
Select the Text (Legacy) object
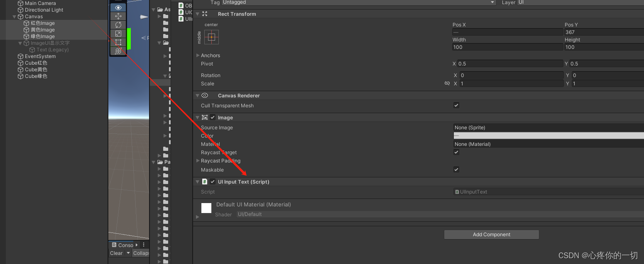coord(49,50)
